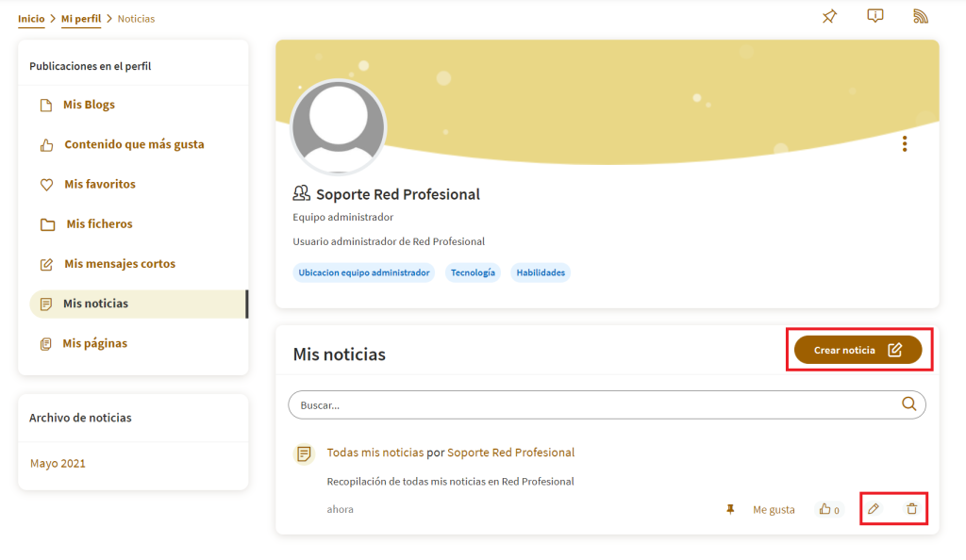This screenshot has width=966, height=560.
Task: Click the ahora timestamp
Action: [x=340, y=509]
